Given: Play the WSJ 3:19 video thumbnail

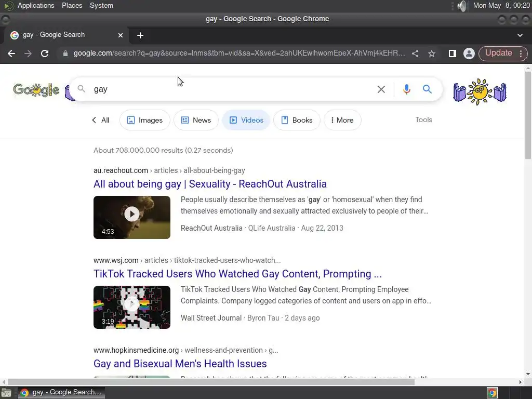Looking at the screenshot, I should (132, 307).
